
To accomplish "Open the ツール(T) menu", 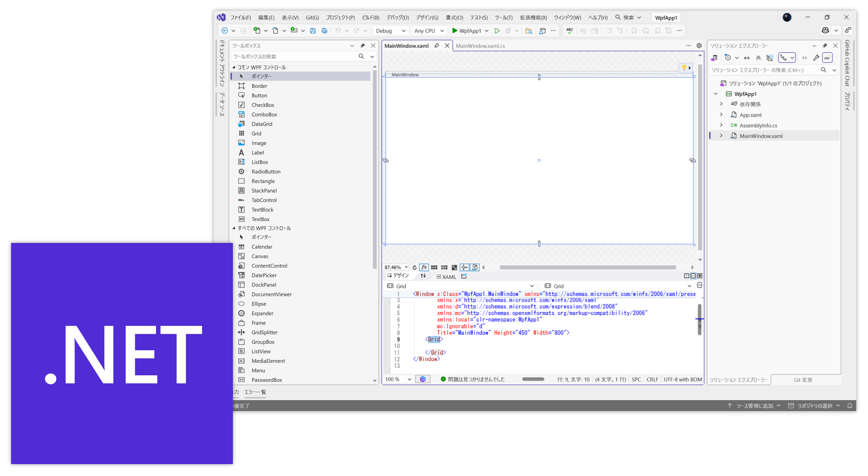I will click(503, 17).
